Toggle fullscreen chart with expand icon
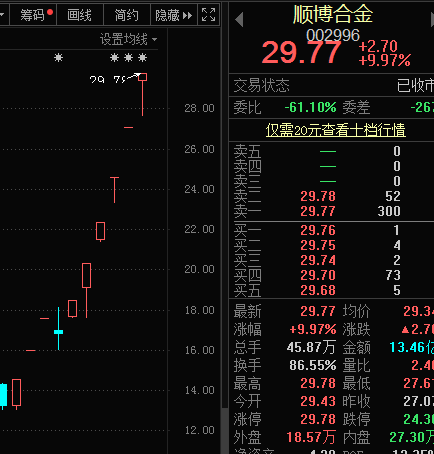Screen dimensions: 434x454 tap(209, 15)
